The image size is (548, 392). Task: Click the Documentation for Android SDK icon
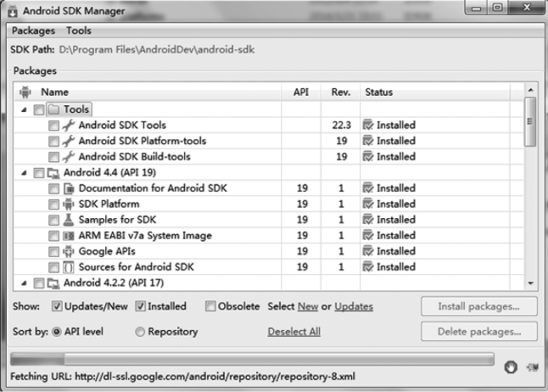coord(70,188)
